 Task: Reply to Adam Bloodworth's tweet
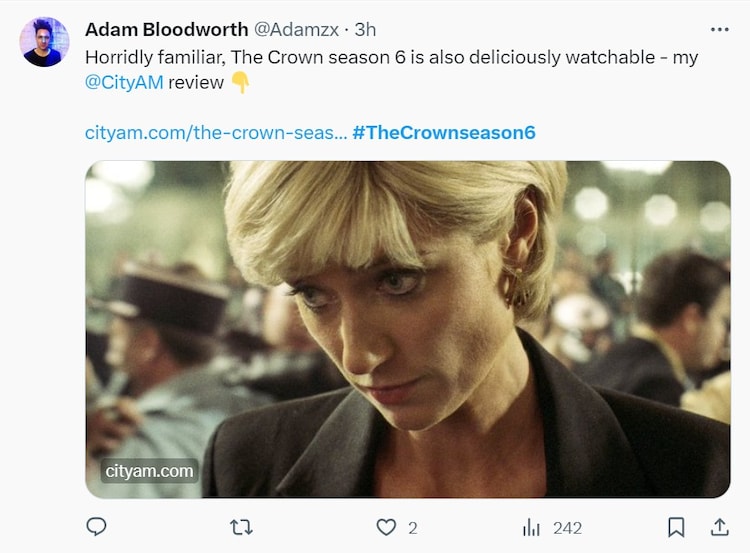point(97,527)
